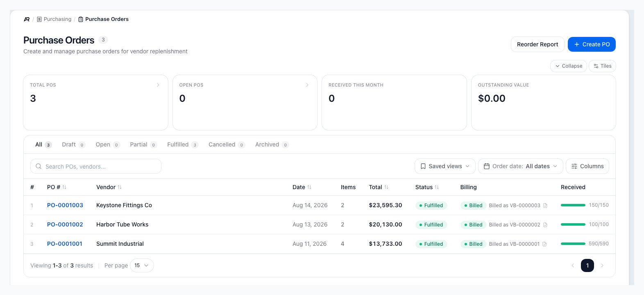This screenshot has height=295, width=644.
Task: Switch to the Partial tab
Action: (x=143, y=145)
